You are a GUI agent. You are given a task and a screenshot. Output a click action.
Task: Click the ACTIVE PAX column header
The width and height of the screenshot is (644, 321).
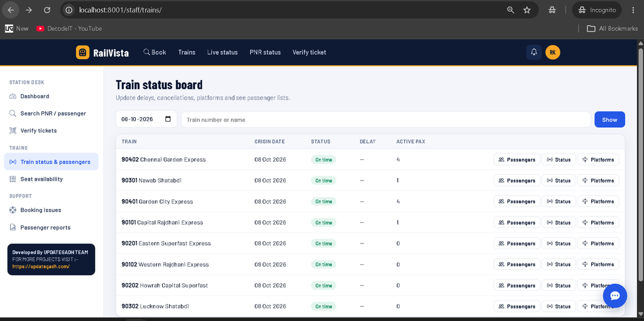pos(411,142)
